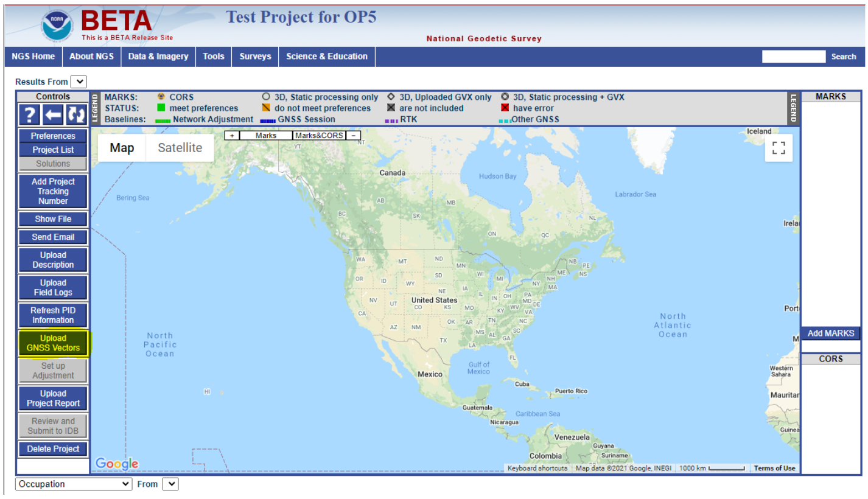
Task: Open the bottom From dropdown
Action: click(x=170, y=484)
